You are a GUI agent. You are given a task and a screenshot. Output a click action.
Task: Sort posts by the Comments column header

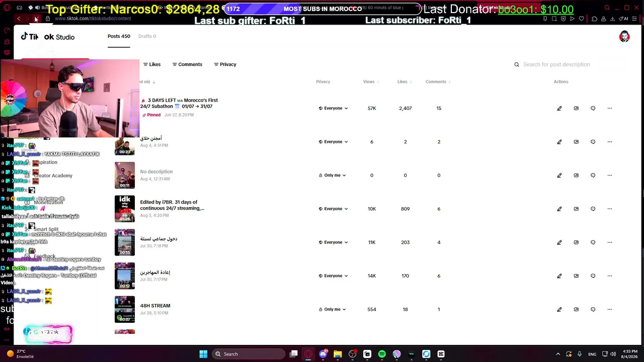[x=438, y=81]
